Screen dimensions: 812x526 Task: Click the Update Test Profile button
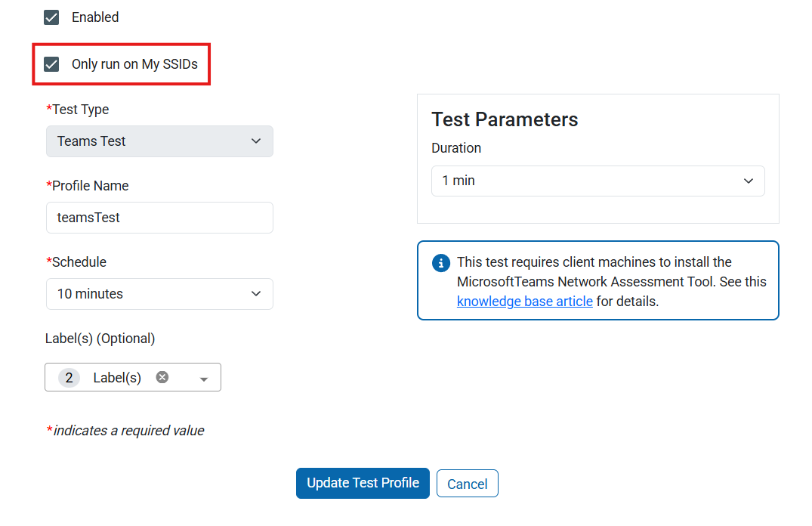point(363,484)
